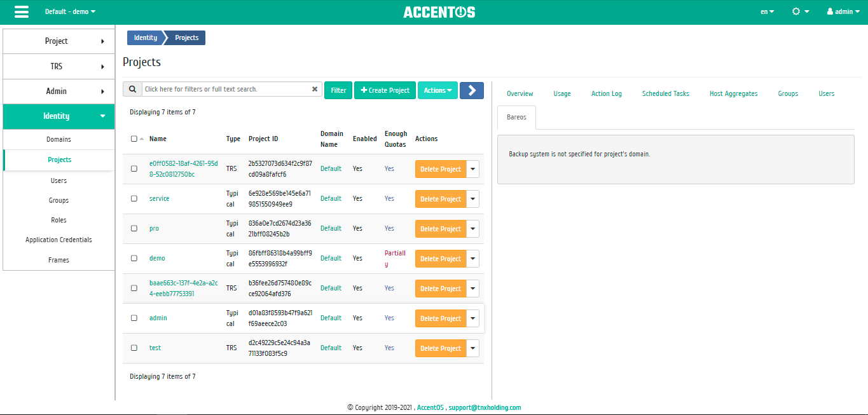
Task: Open Frames in the sidebar
Action: 59,260
